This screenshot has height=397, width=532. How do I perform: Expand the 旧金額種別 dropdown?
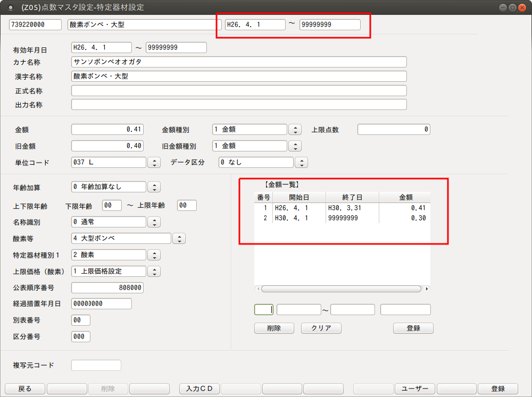(295, 146)
